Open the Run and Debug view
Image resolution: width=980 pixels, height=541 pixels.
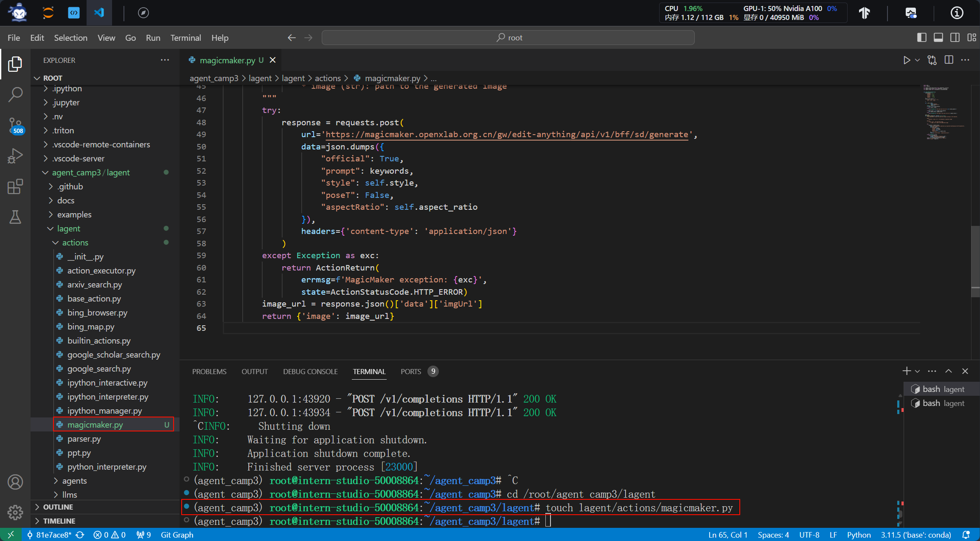15,156
